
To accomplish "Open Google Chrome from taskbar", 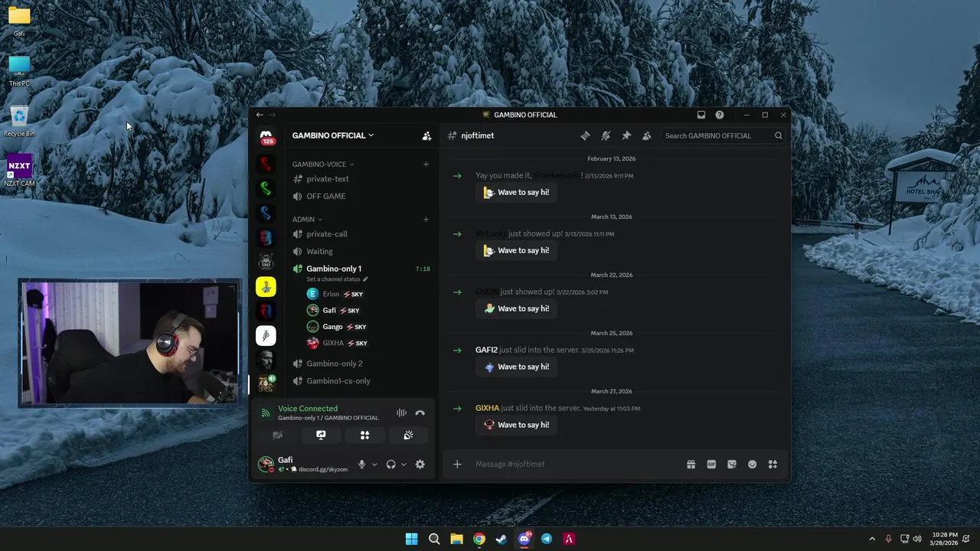I will [x=479, y=539].
